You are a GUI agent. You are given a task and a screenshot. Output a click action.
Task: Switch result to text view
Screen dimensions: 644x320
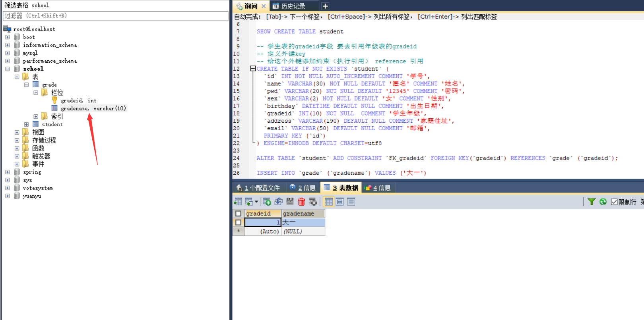click(351, 202)
